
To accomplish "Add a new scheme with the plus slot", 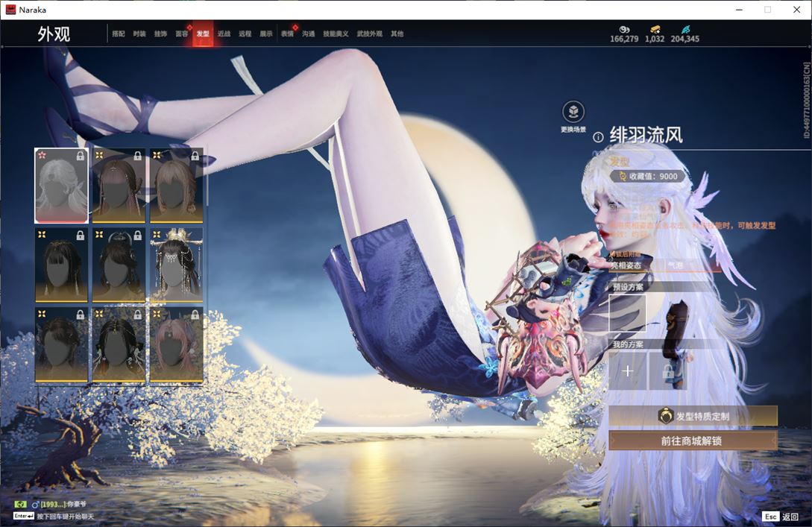I will (x=627, y=371).
